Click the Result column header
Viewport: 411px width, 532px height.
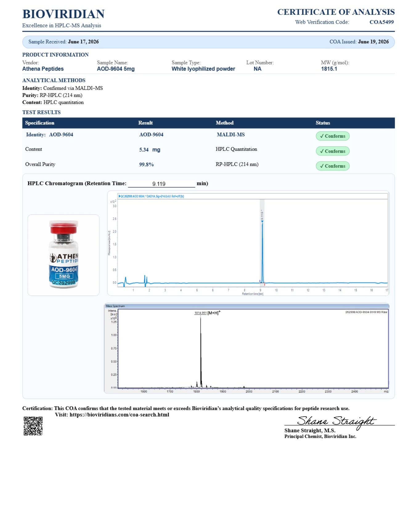(145, 123)
